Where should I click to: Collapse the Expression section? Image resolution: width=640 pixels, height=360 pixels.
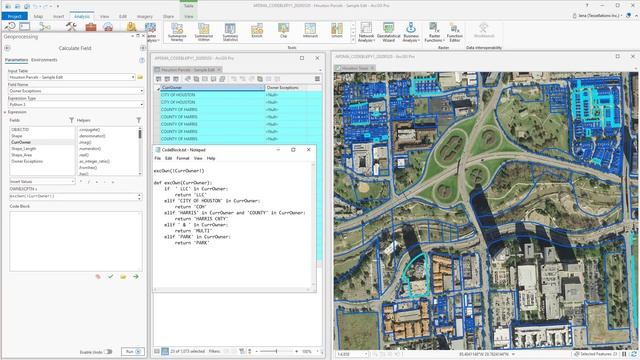[5, 112]
